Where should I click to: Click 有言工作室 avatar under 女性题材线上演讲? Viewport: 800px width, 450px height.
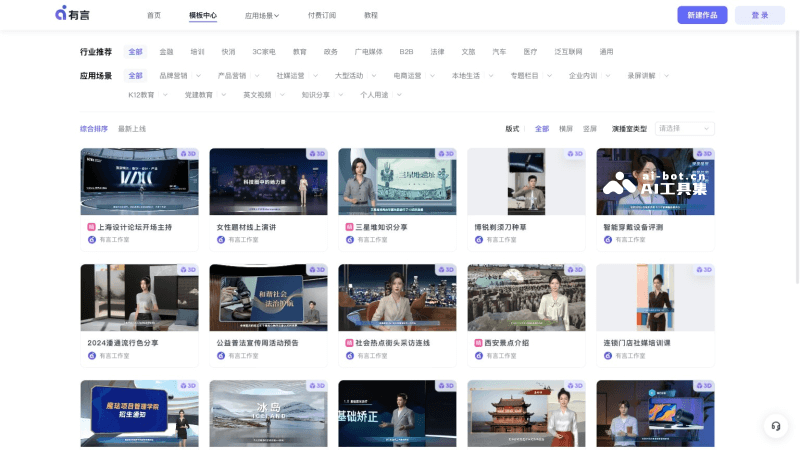221,240
